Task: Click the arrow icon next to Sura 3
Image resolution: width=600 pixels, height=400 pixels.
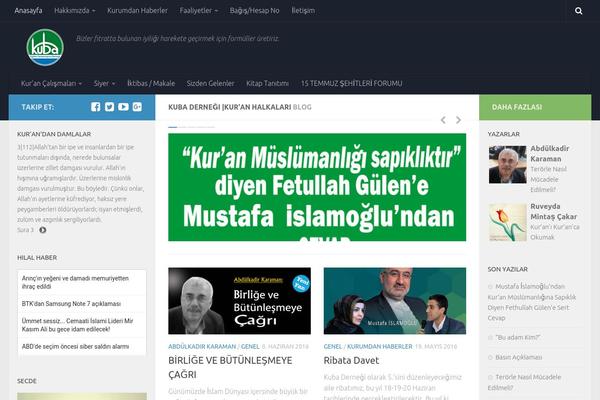Action: (42, 230)
